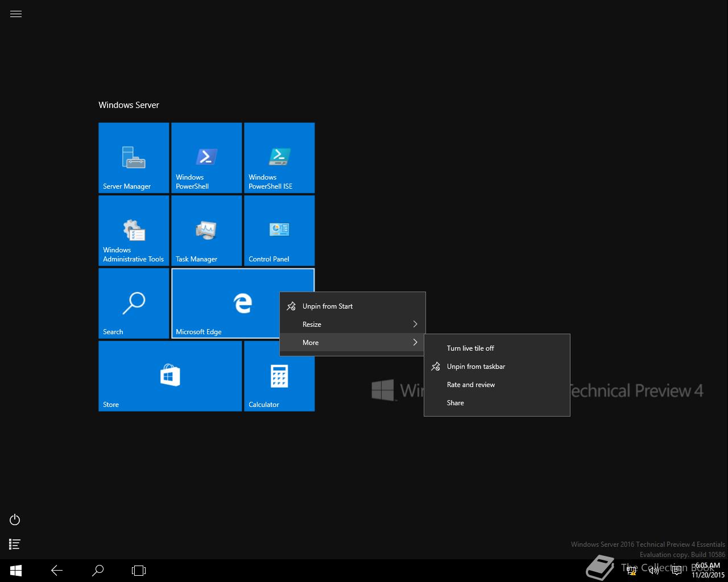Open Windows Administrative Tools tile
This screenshot has width=728, height=582.
134,231
